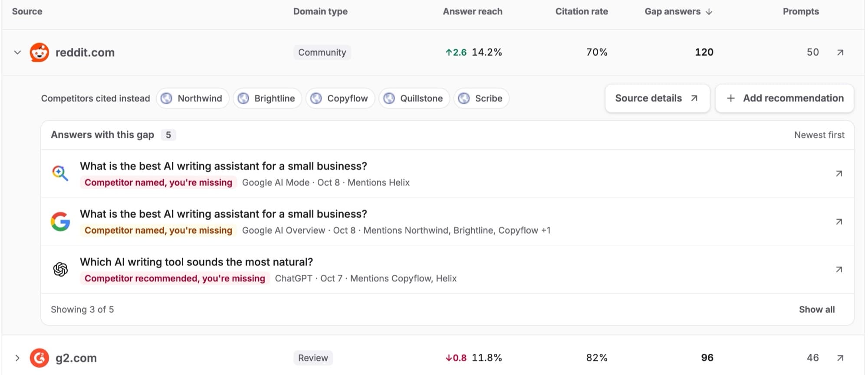Click the Google AI Overview logo icon
The image size is (868, 375).
60,222
